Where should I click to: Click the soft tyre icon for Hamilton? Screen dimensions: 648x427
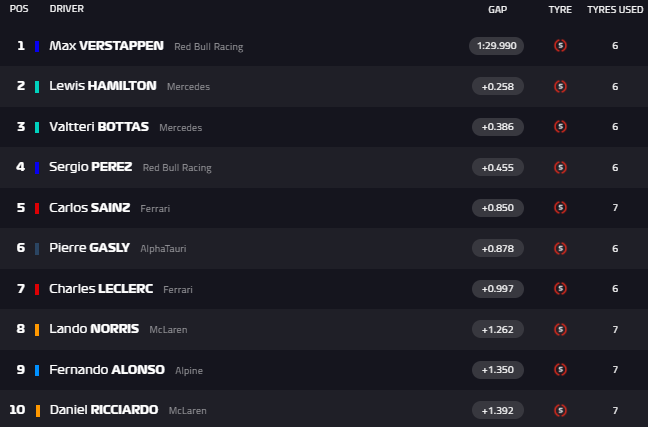click(x=560, y=86)
